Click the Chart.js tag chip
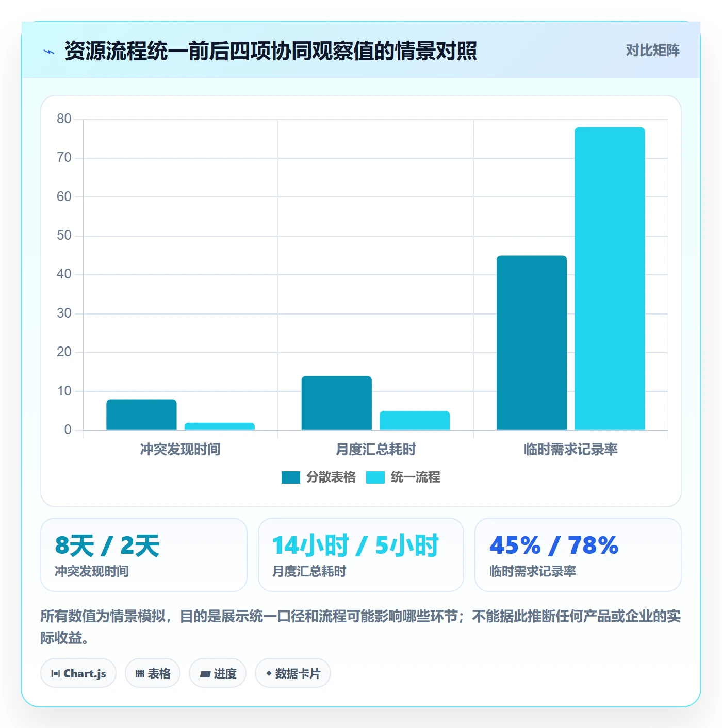 tap(78, 673)
